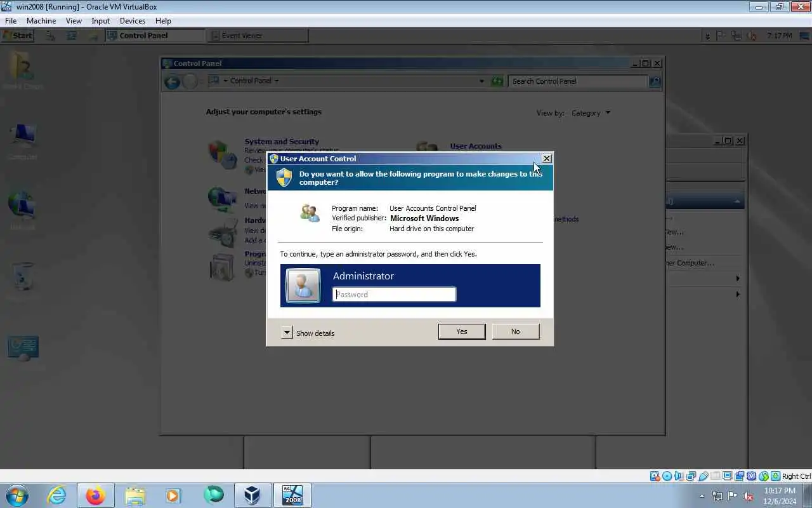This screenshot has height=508, width=812.
Task: Click the guest Start button
Action: tap(18, 36)
